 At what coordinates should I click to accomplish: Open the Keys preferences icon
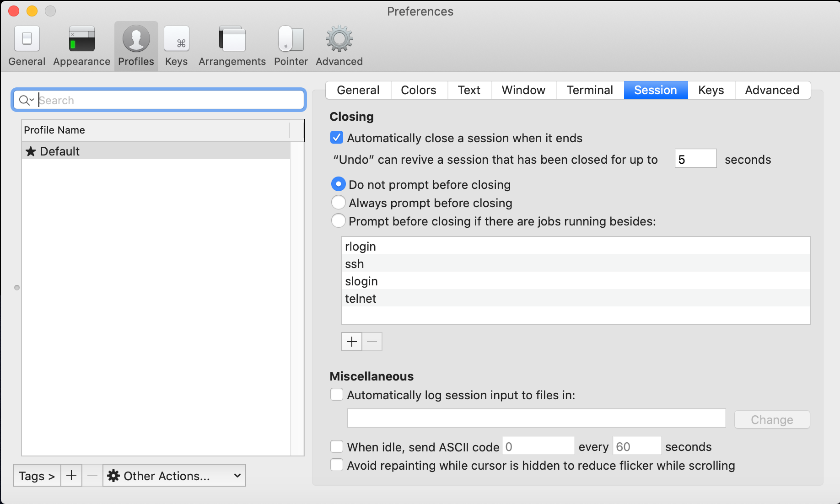pos(176,45)
